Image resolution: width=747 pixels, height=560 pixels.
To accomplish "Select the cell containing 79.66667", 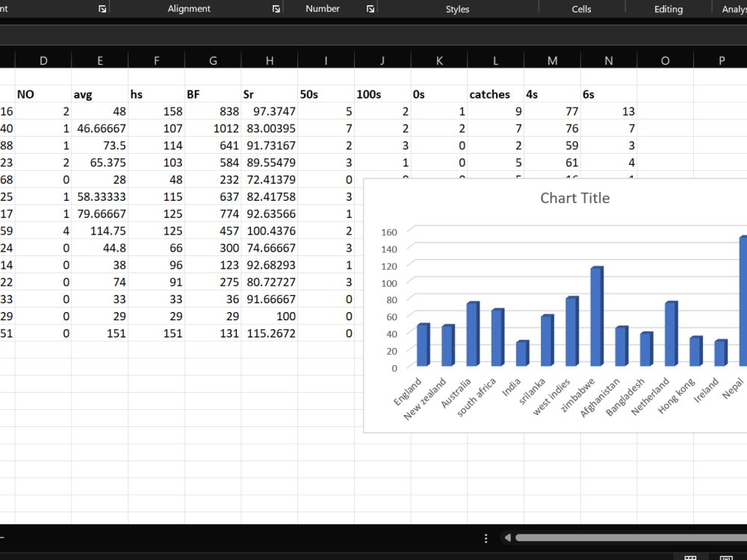I will (x=99, y=214).
